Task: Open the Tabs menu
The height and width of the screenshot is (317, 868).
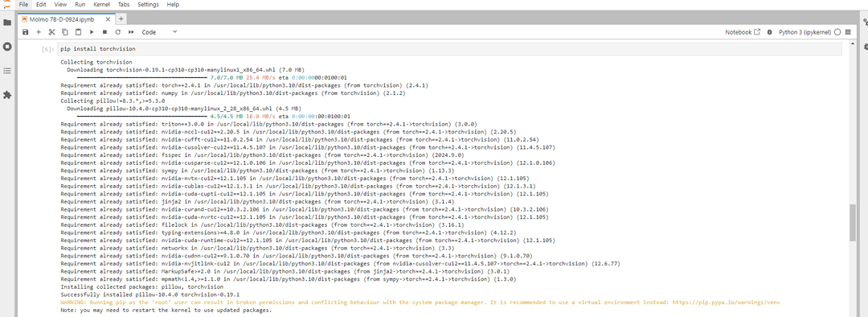Action: pos(124,5)
